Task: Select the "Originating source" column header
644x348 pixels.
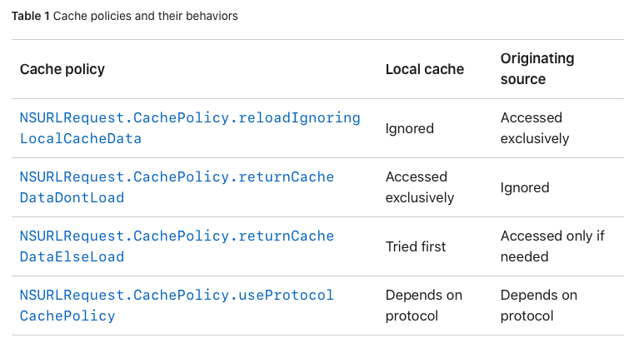Action: point(537,69)
